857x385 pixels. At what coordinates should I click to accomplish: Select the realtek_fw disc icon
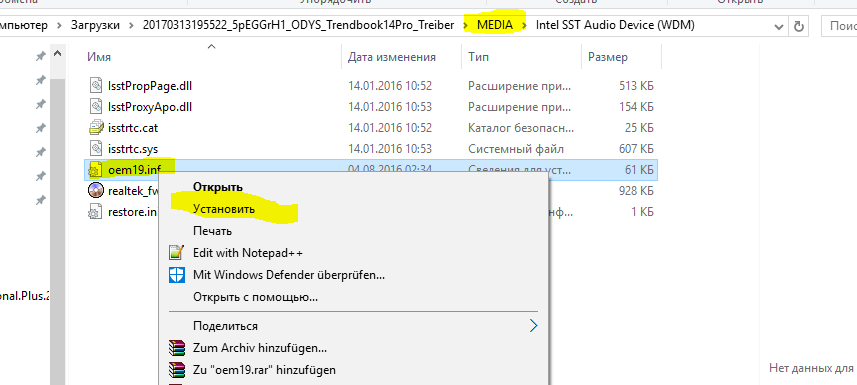(96, 190)
